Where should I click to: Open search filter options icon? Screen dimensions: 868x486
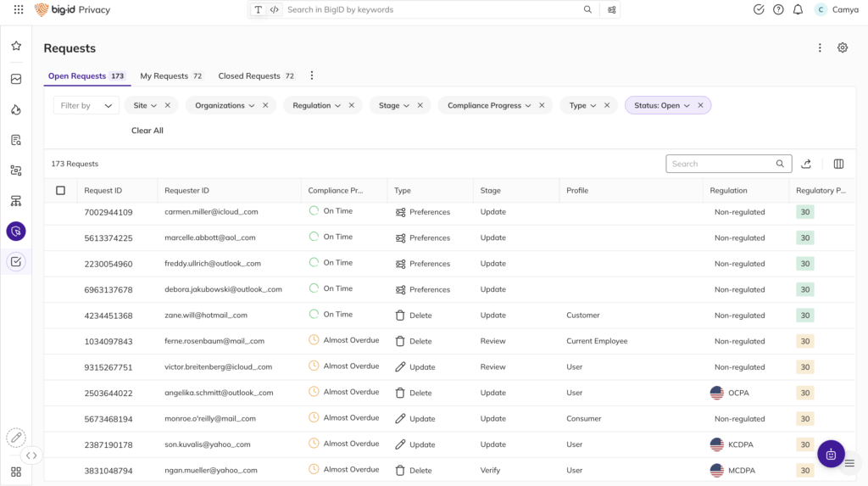[x=612, y=10]
